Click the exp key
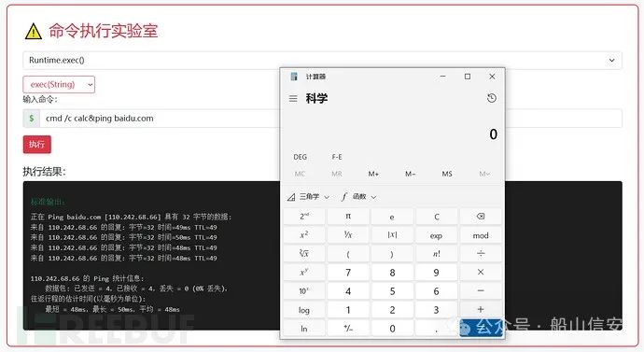Screen dimensions: 644x352 pos(436,235)
